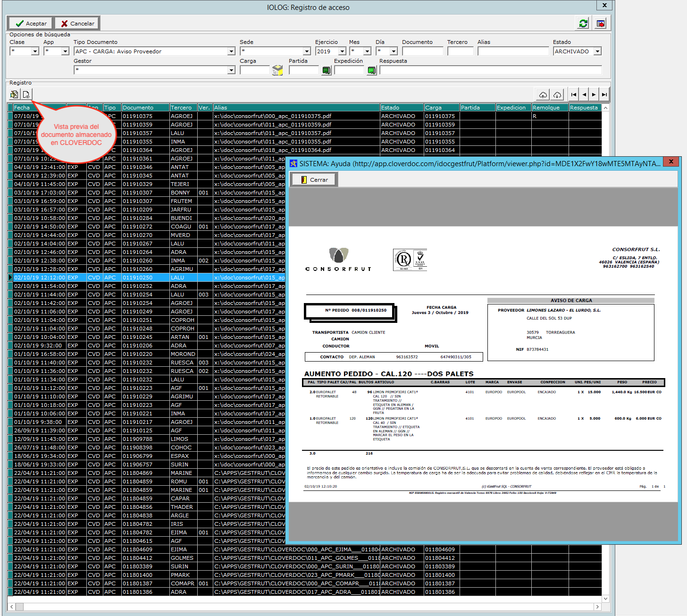Click the cloud download icon
The image size is (687, 616).
(x=557, y=95)
